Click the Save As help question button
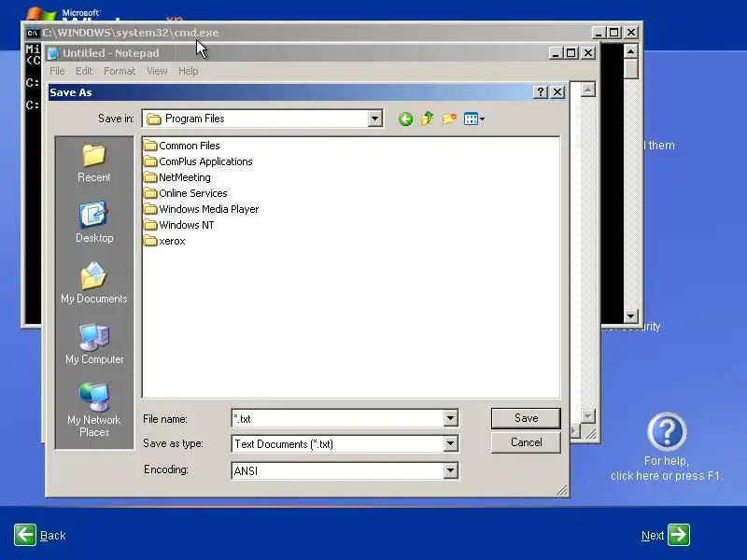Image resolution: width=747 pixels, height=560 pixels. click(541, 91)
